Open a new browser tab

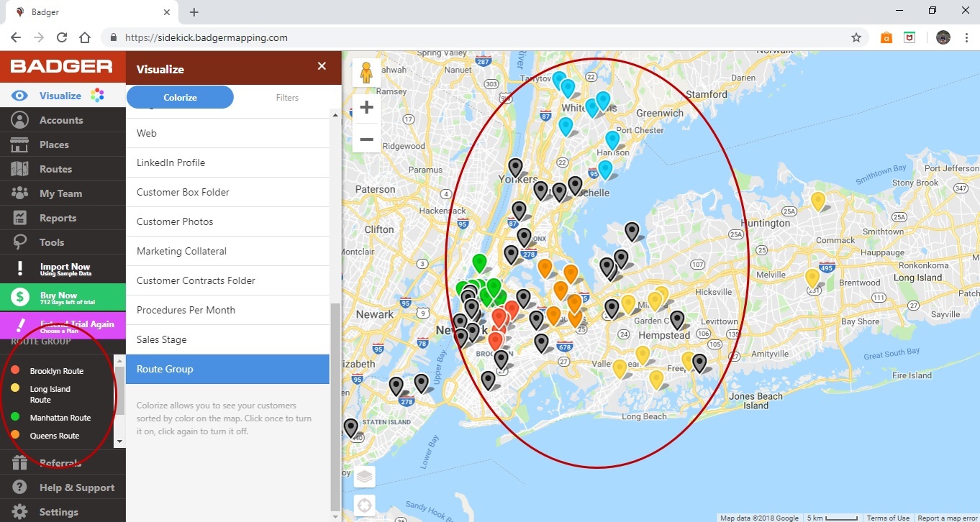(194, 12)
